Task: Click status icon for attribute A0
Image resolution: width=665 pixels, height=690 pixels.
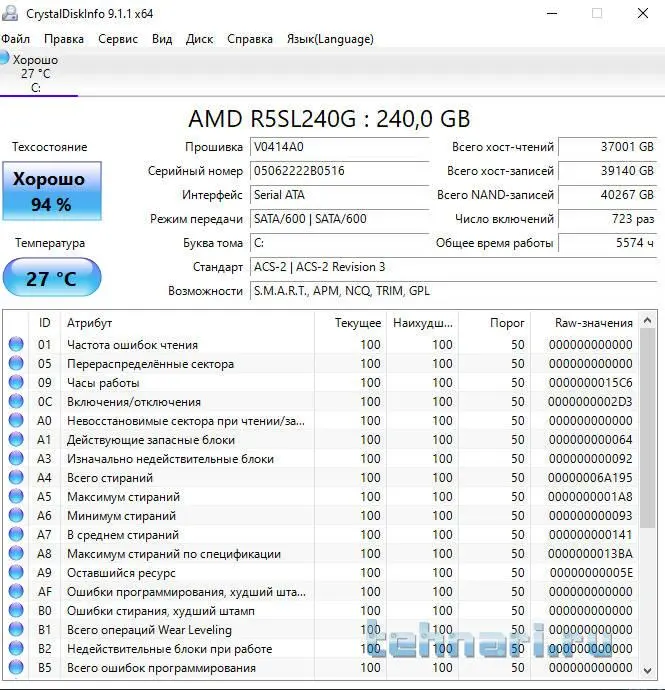Action: pos(16,420)
